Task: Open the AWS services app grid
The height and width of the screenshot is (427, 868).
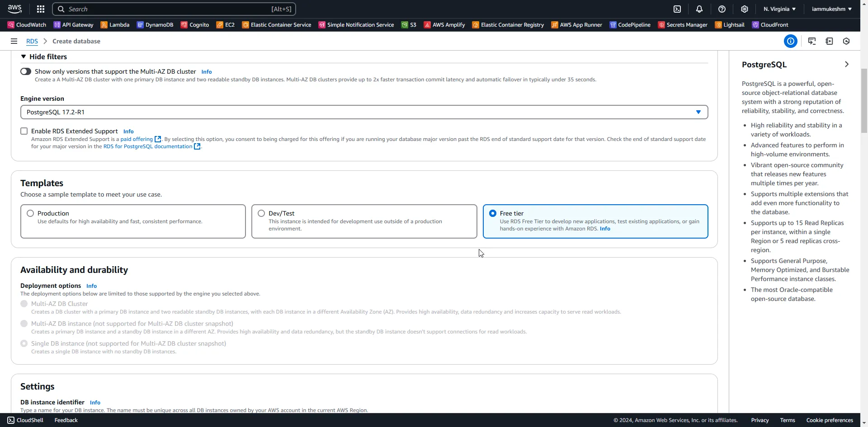Action: pyautogui.click(x=40, y=9)
